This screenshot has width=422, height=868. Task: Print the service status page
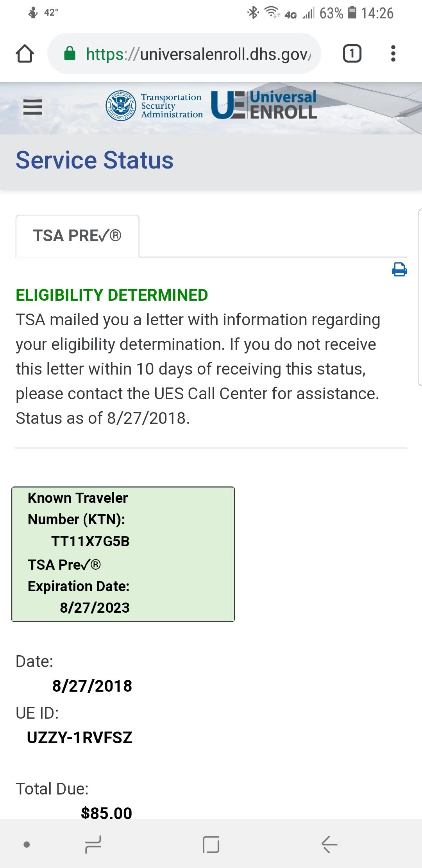399,270
